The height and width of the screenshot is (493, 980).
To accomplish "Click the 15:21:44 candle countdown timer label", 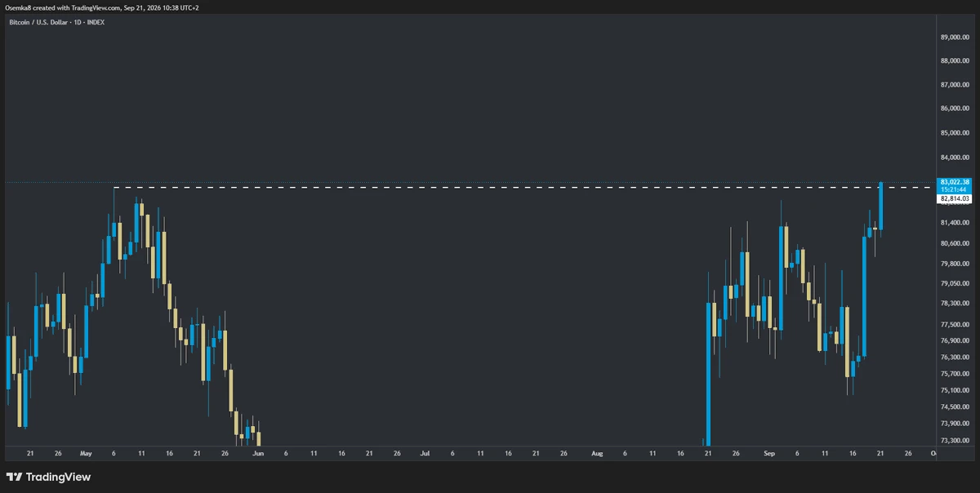I will coord(955,189).
